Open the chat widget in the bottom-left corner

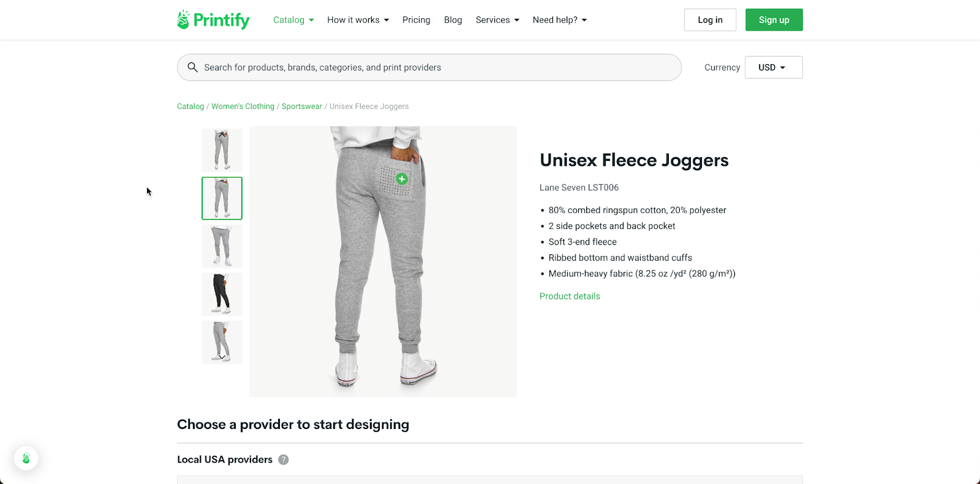26,458
